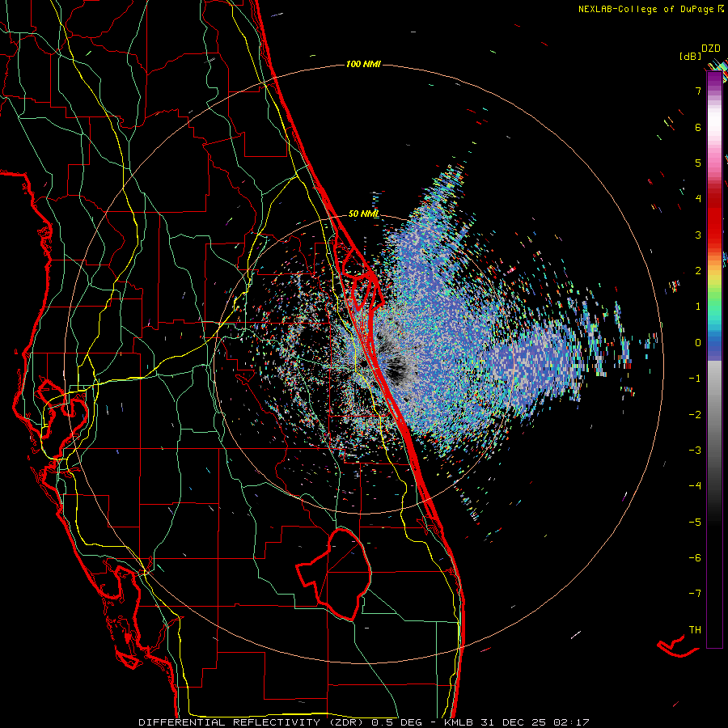Select the 100 NMI range ring label
Image resolution: width=728 pixels, height=728 pixels.
363,64
